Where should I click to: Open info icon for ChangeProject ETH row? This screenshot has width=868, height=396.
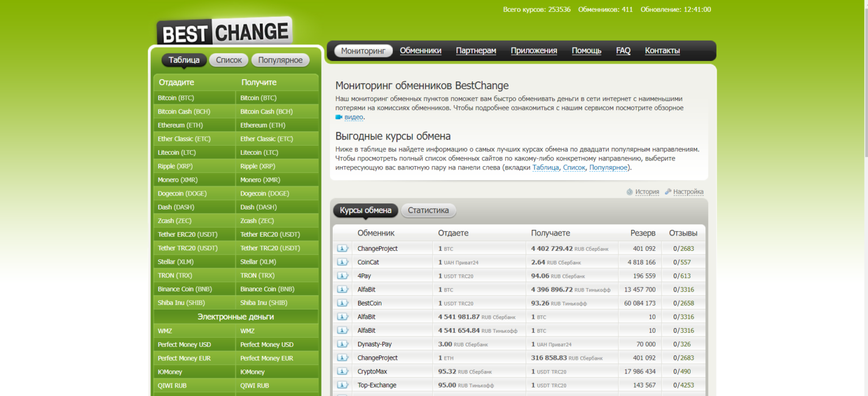(342, 358)
